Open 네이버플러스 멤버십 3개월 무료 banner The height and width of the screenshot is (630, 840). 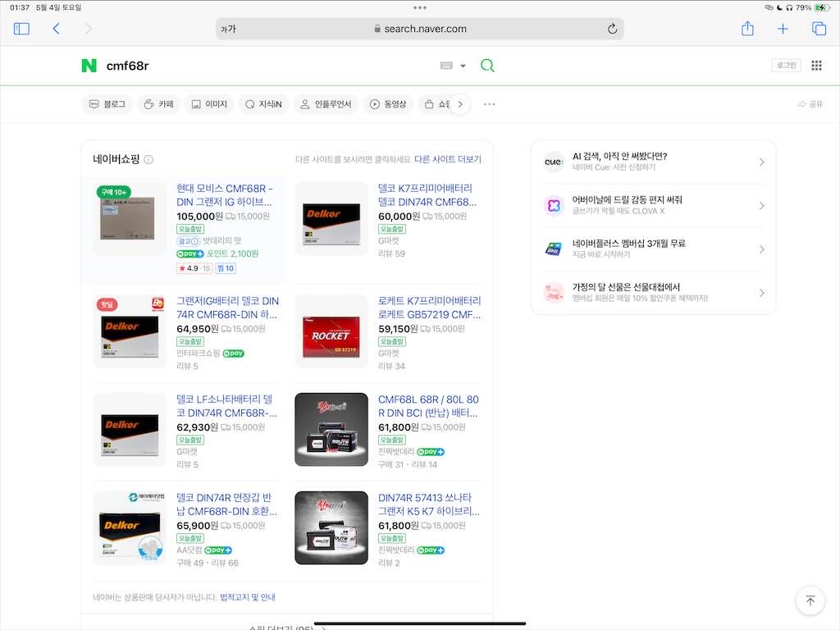(653, 249)
